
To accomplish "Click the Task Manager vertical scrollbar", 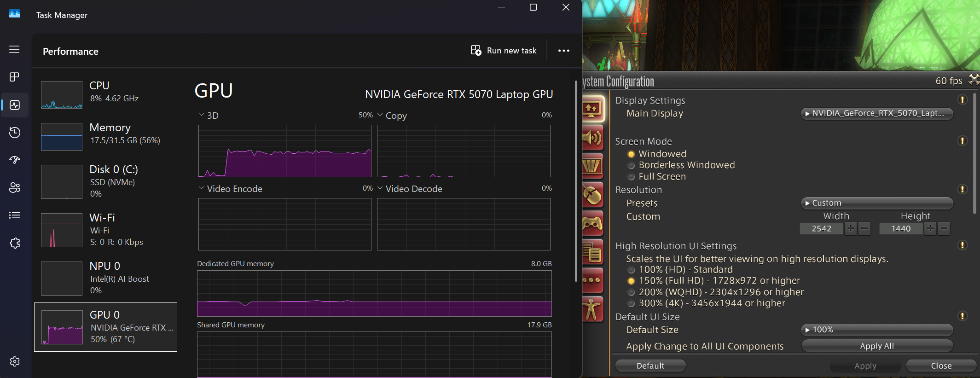I will coord(576,181).
